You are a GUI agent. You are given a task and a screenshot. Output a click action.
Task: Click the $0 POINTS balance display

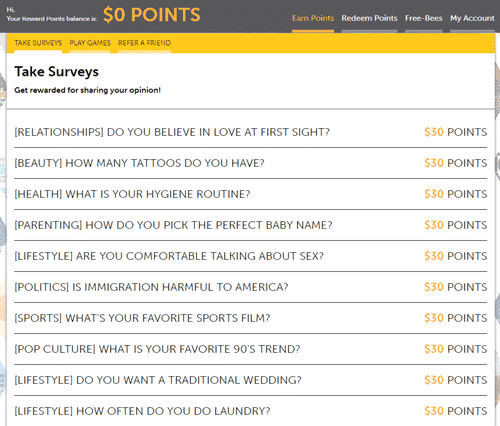152,15
